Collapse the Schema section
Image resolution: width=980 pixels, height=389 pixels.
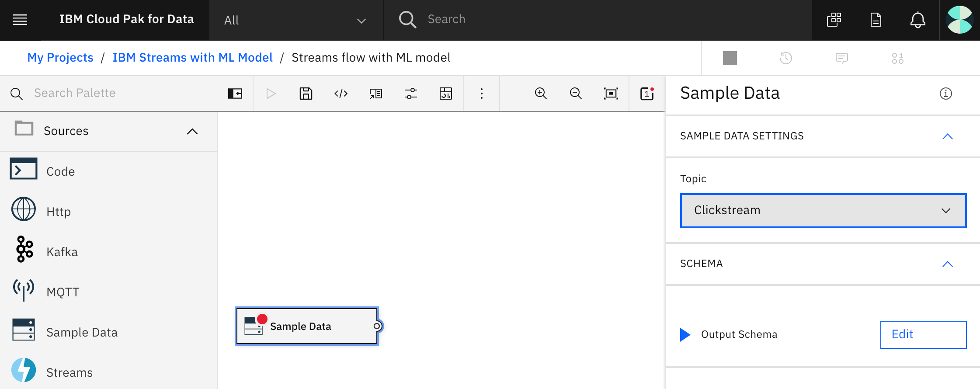(x=948, y=264)
